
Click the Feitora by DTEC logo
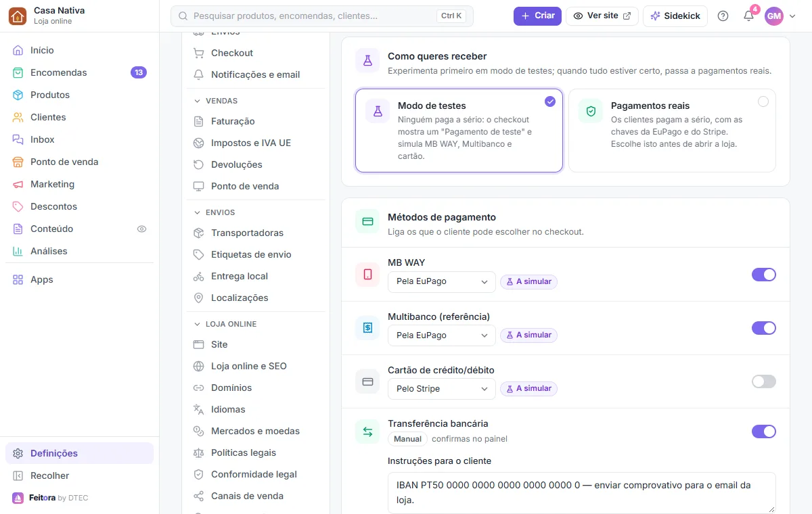[50, 498]
